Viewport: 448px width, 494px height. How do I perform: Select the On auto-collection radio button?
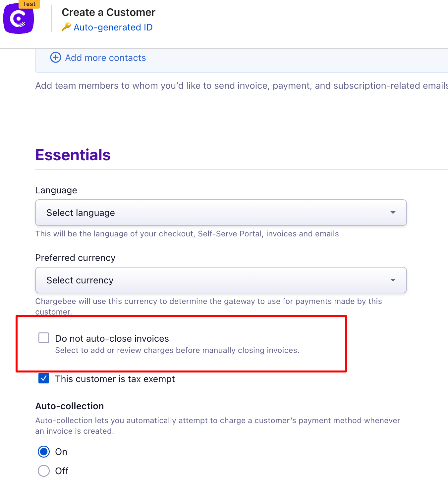(x=44, y=452)
